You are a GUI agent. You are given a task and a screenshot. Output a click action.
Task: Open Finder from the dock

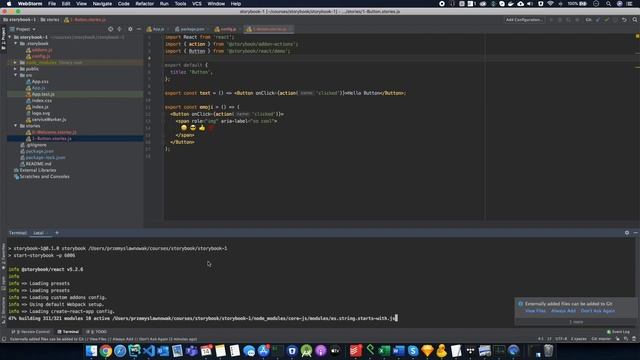(x=91, y=351)
